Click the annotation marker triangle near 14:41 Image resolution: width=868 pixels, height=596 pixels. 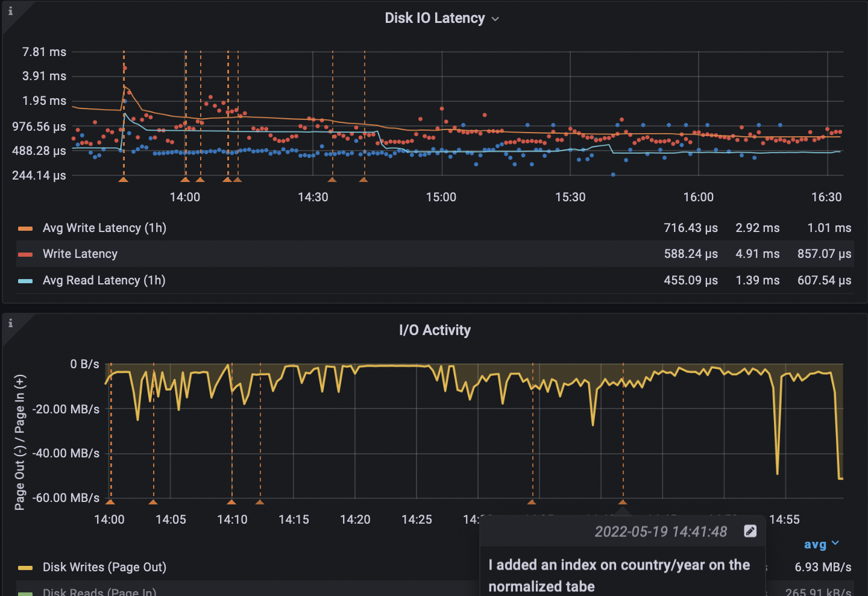[623, 502]
